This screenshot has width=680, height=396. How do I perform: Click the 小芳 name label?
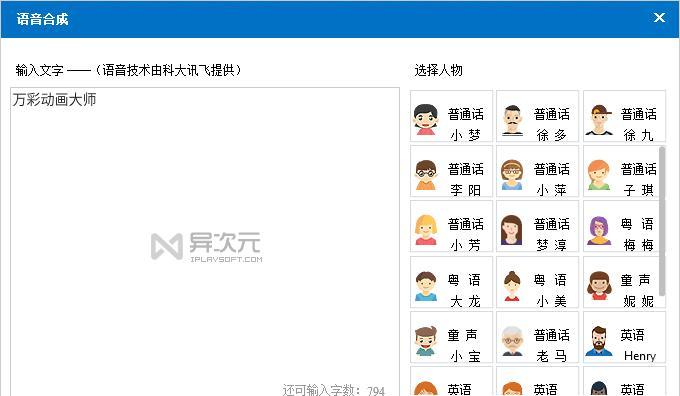pos(465,245)
